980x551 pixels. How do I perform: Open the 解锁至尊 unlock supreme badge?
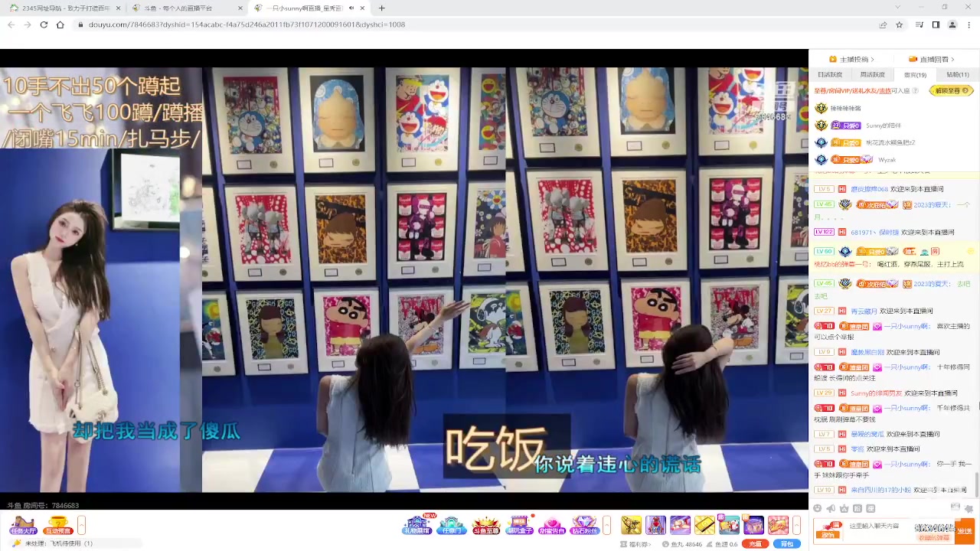[950, 90]
